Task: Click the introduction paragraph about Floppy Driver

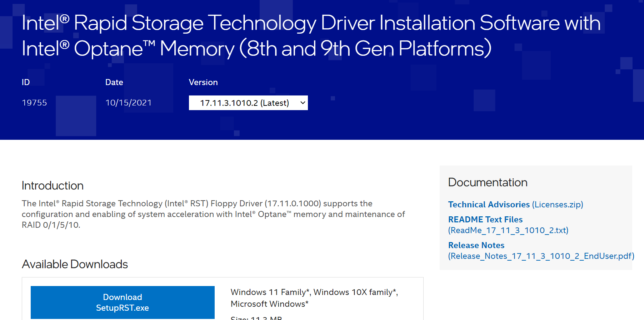Action: coord(213,214)
